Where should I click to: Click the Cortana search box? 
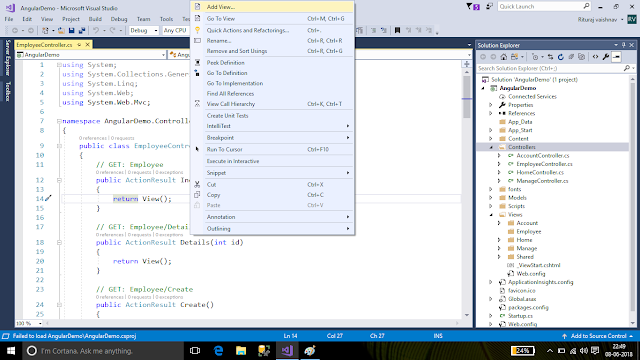pos(102,351)
